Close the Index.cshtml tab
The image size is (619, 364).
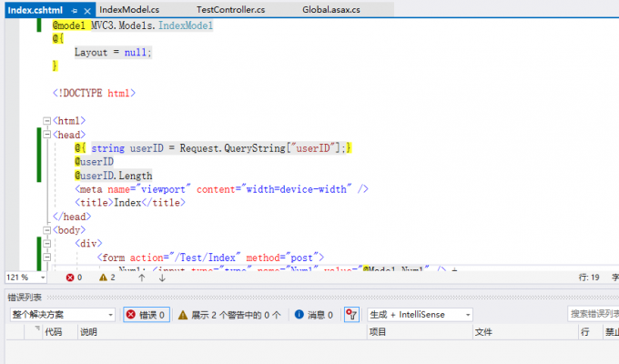coord(87,11)
